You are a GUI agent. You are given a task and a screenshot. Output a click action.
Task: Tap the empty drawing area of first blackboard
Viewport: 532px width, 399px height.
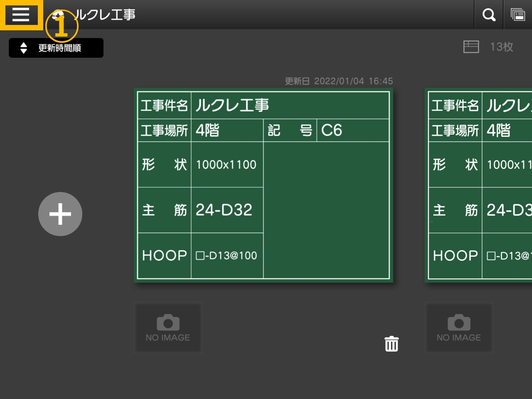pyautogui.click(x=326, y=210)
